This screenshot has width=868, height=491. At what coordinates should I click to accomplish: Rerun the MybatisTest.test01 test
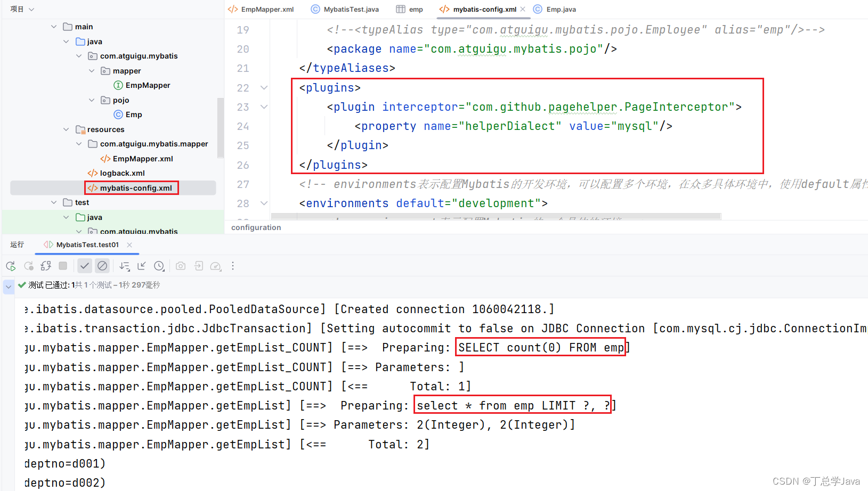[11, 266]
